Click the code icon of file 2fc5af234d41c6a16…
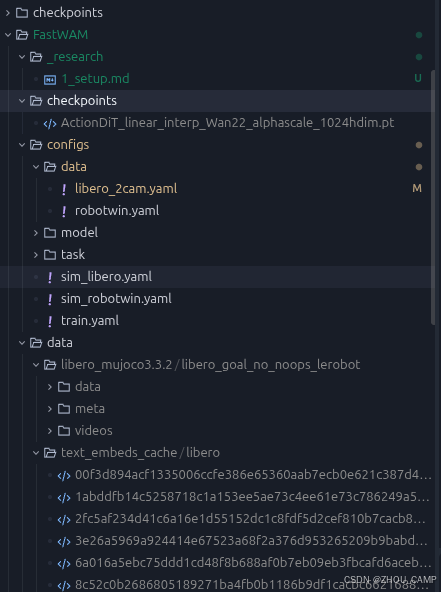 click(64, 520)
